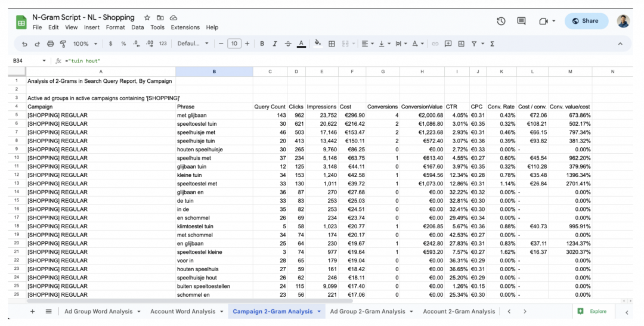This screenshot has height=326, width=644.
Task: Click the merge cells icon
Action: click(x=345, y=44)
